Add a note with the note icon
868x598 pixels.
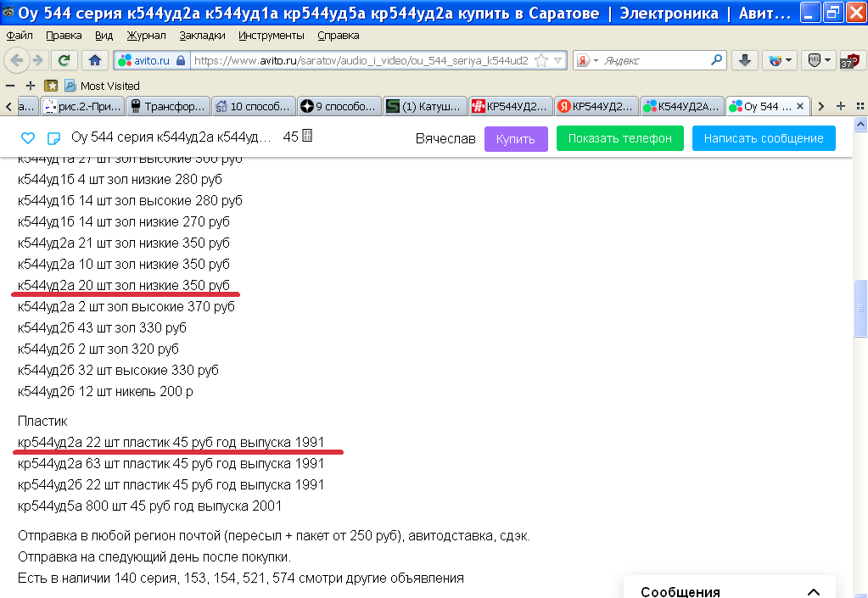(53, 137)
